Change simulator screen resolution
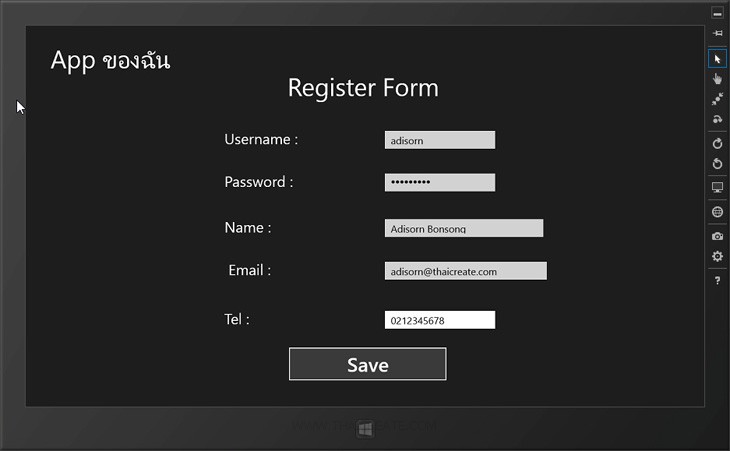 click(x=717, y=188)
